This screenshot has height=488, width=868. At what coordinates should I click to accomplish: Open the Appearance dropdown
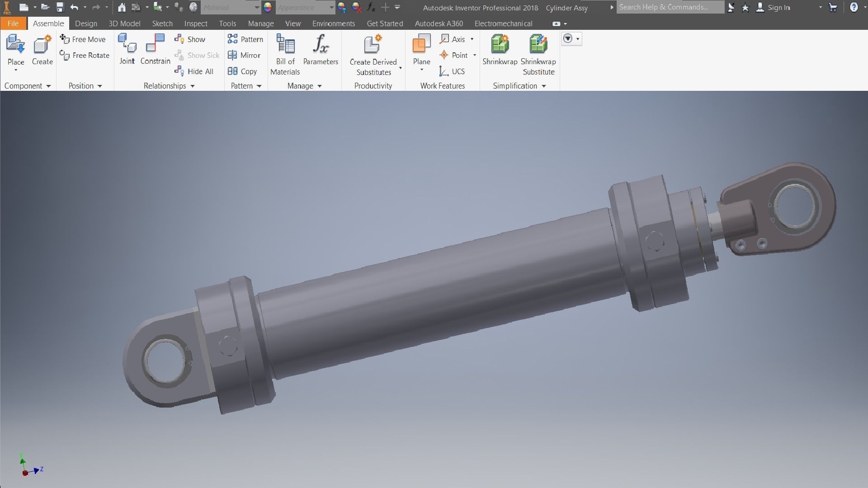pos(331,7)
